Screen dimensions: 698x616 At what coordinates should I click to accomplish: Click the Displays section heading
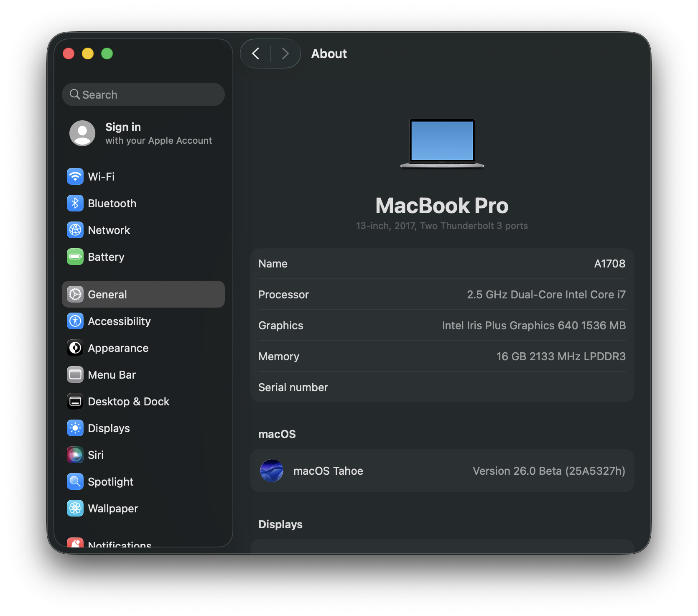tap(280, 524)
